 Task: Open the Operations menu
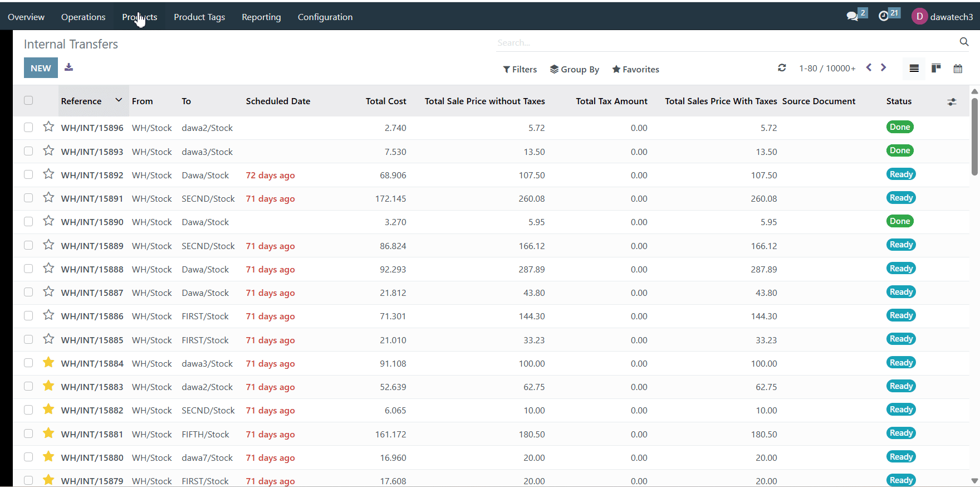pyautogui.click(x=83, y=17)
